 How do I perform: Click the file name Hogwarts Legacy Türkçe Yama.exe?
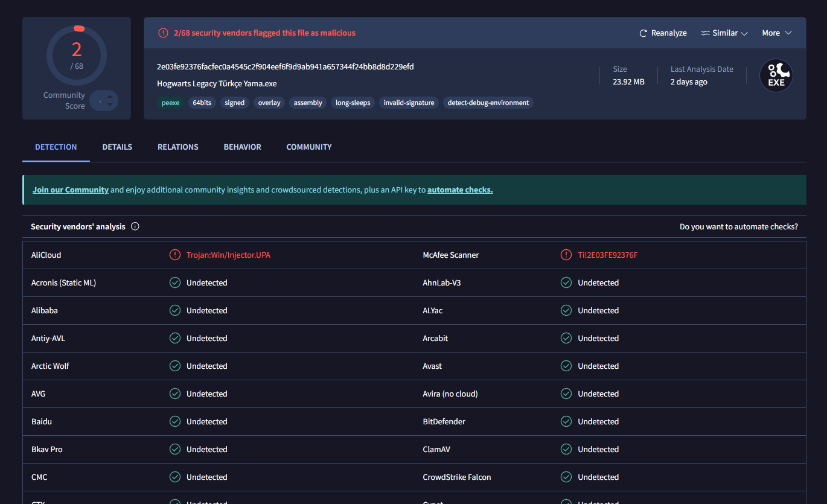pos(217,84)
